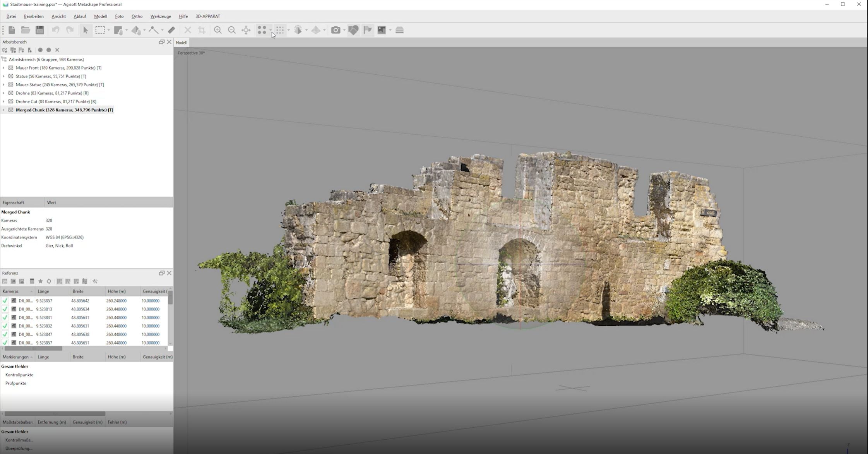Uncheck camera with Länge 9.523831

tap(5, 317)
